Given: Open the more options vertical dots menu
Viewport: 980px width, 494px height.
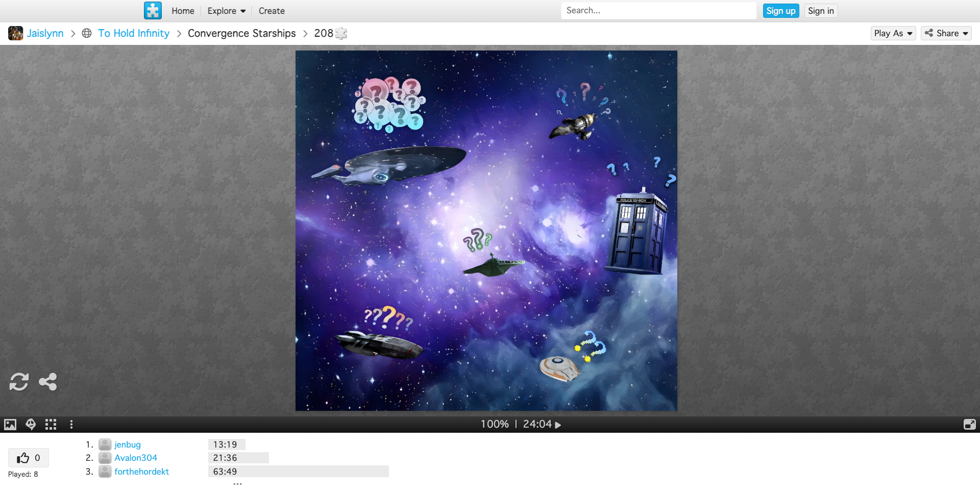Looking at the screenshot, I should [x=71, y=425].
